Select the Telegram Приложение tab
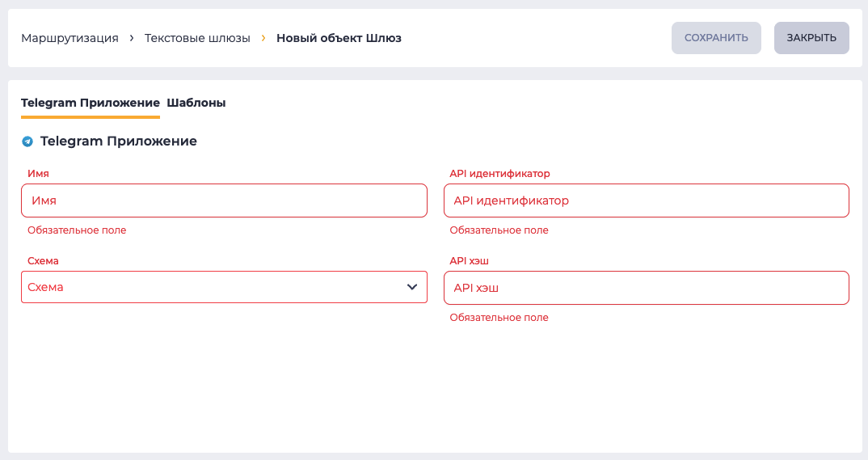 click(91, 103)
